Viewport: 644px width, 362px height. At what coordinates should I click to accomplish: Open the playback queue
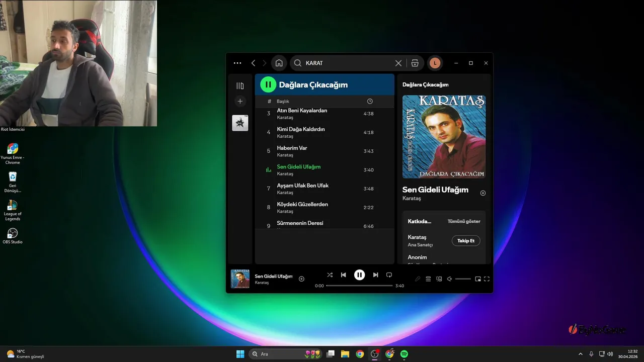coord(428,279)
